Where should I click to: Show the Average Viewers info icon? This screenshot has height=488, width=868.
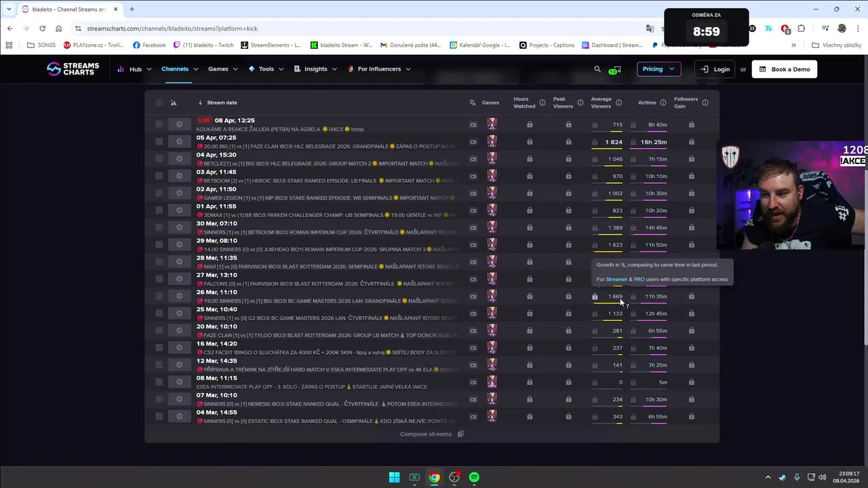(618, 103)
